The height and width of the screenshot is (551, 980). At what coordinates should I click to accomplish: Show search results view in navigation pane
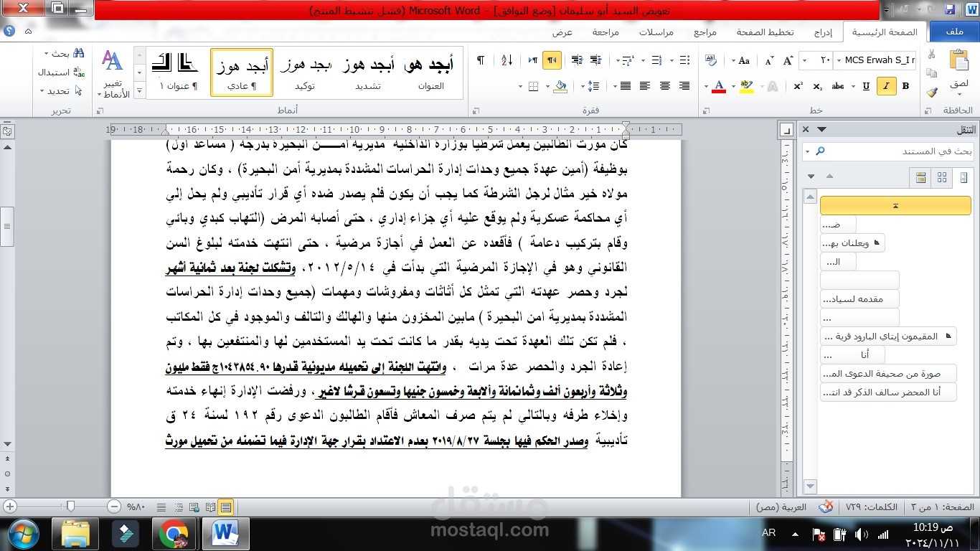[921, 177]
